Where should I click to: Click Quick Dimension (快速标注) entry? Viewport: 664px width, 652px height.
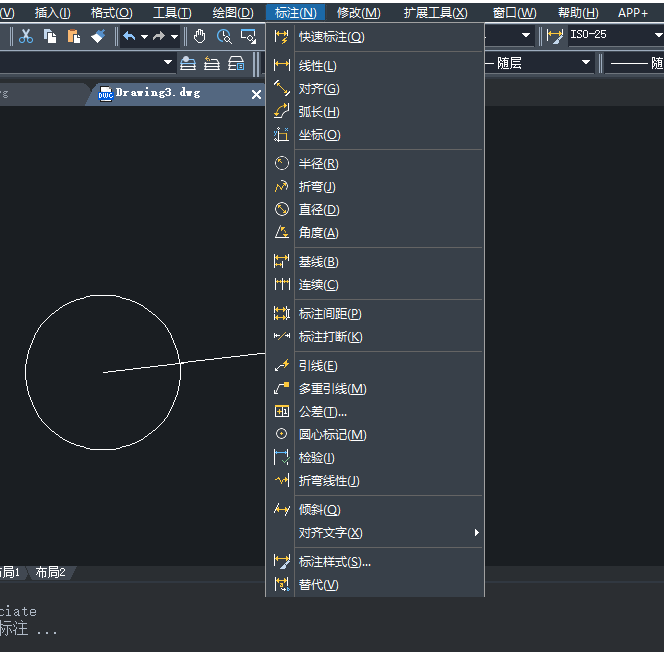(x=331, y=37)
